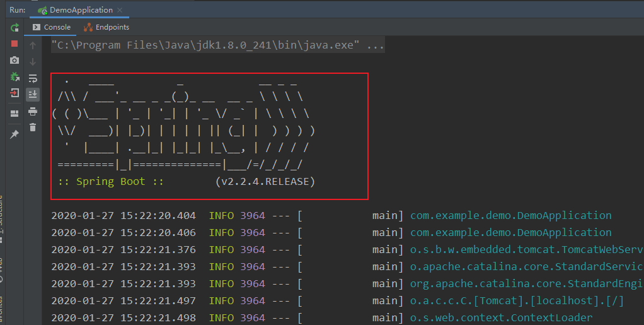Toggle soft-wrap for the console output
The height and width of the screenshot is (325, 644).
pyautogui.click(x=33, y=78)
